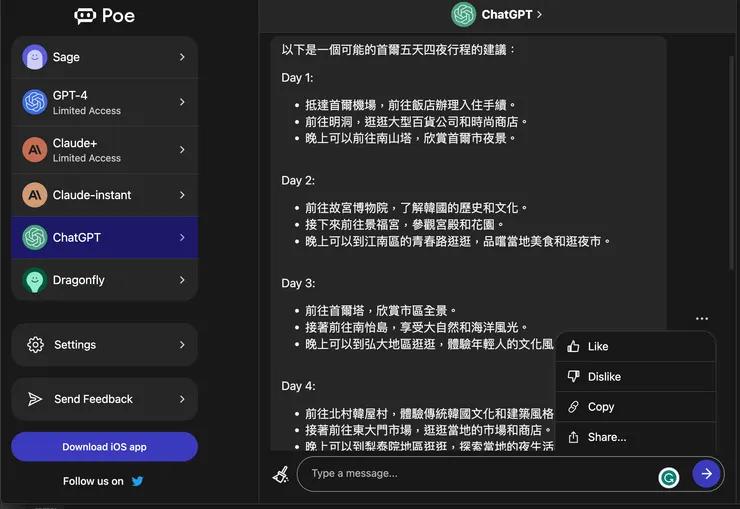The height and width of the screenshot is (509, 740).
Task: Click the Send Feedback paper plane icon
Action: [x=35, y=399]
